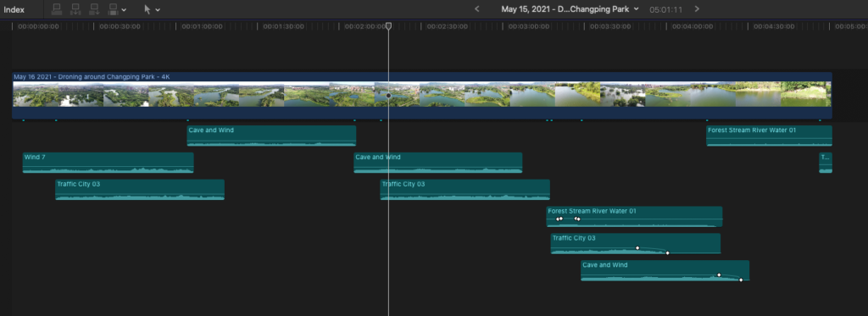Select the arrow Select tool icon
Image resolution: width=868 pixels, height=316 pixels.
147,9
